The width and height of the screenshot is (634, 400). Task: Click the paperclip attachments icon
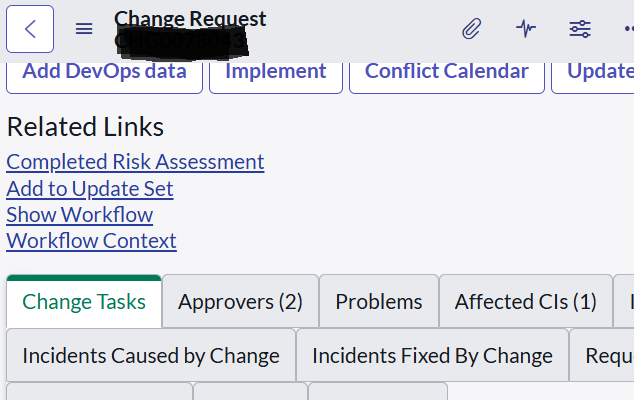(471, 29)
